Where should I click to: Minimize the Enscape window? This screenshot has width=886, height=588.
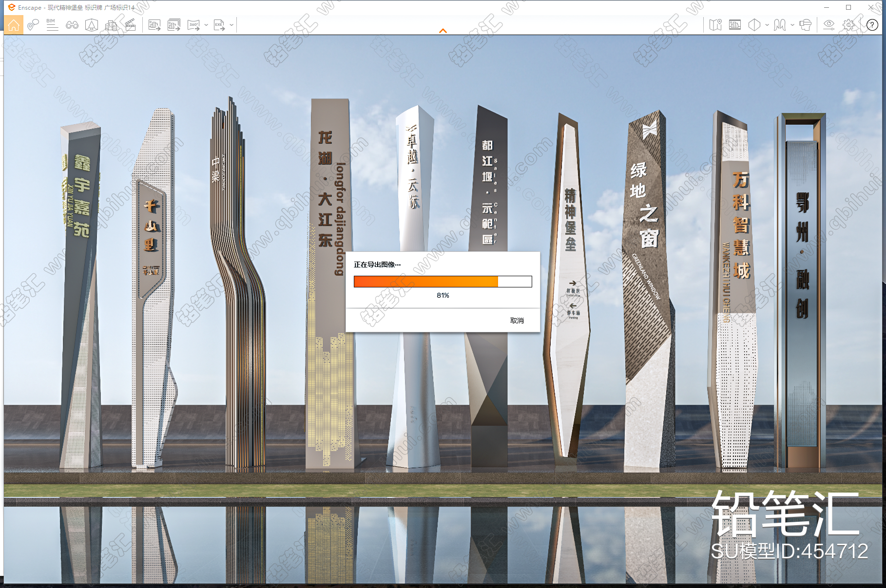point(827,7)
